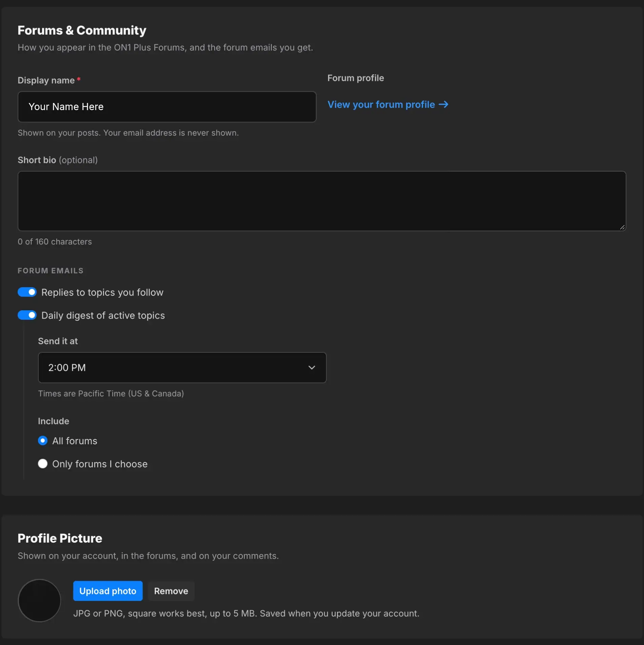Click the "Include" label
The width and height of the screenshot is (644, 645).
[x=54, y=421]
